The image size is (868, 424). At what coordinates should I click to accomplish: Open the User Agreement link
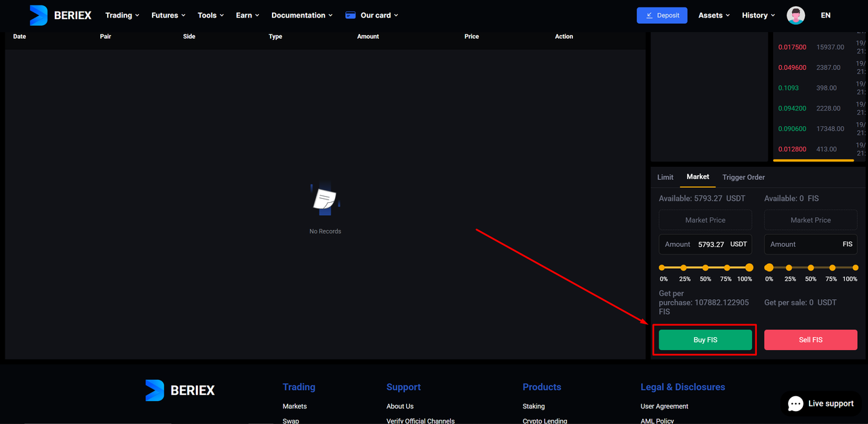pyautogui.click(x=665, y=406)
